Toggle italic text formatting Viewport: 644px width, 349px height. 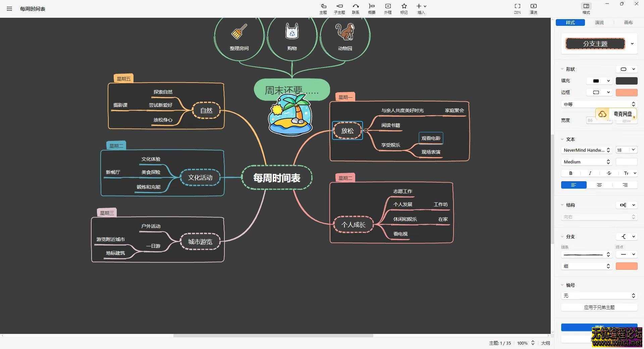click(590, 173)
